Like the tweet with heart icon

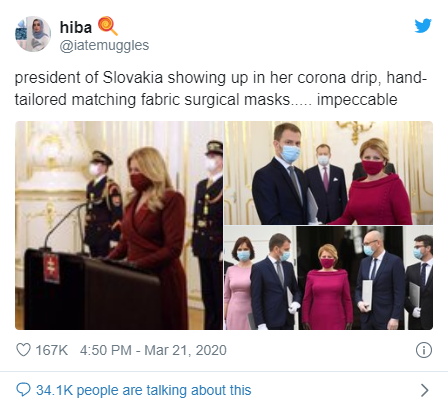[x=23, y=350]
